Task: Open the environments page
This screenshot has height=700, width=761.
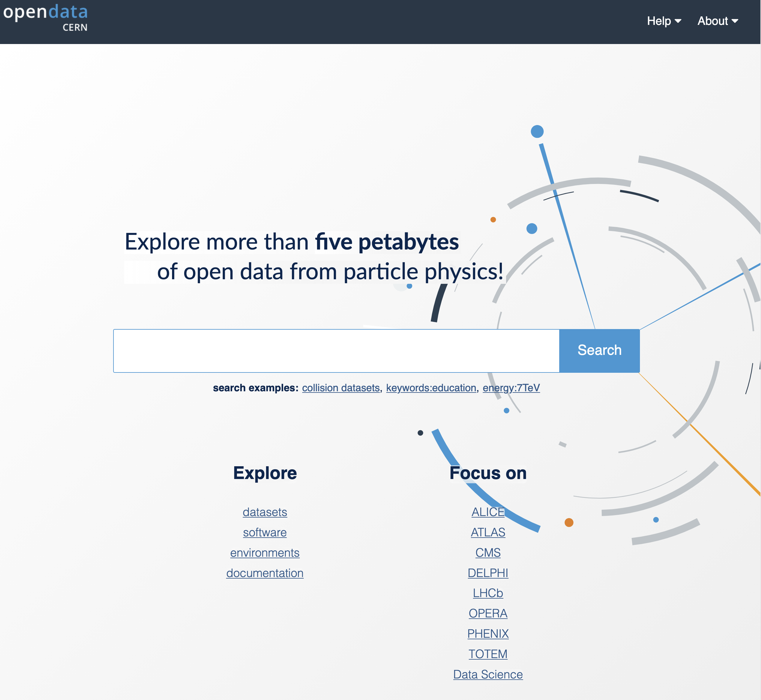Action: pos(265,553)
